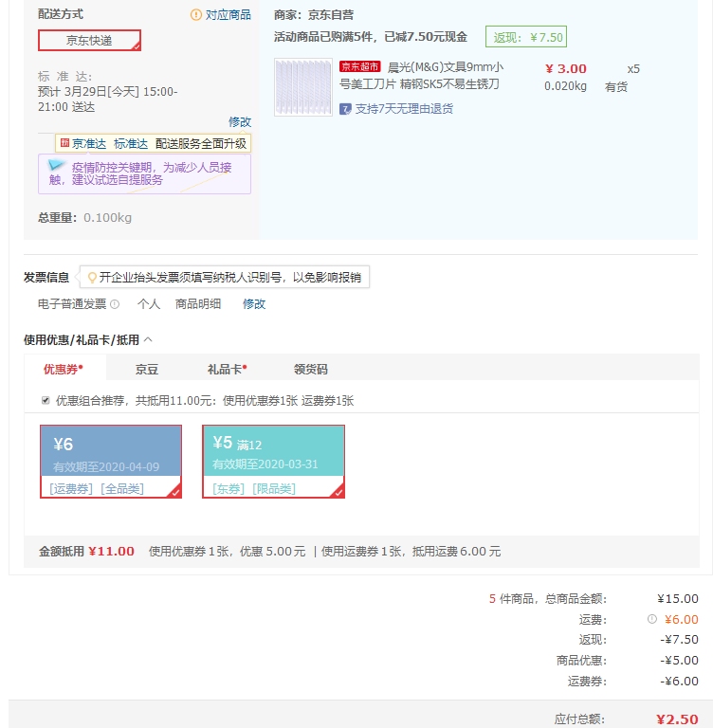The image size is (713, 728).
Task: Click the 商家: 京东自营 label
Action: [x=314, y=15]
